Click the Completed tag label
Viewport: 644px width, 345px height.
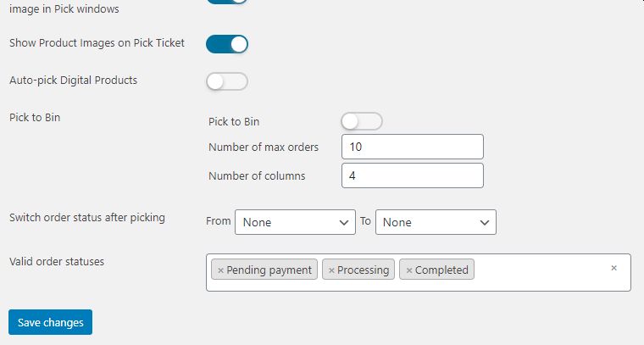click(441, 270)
